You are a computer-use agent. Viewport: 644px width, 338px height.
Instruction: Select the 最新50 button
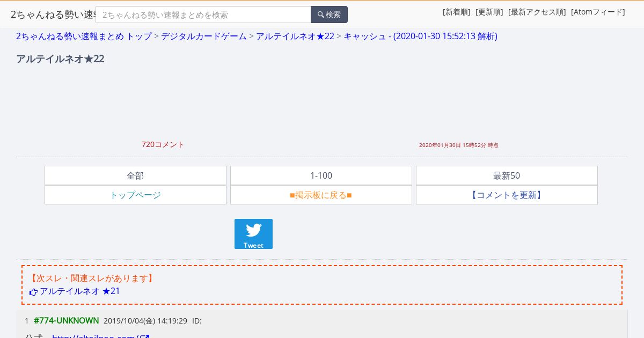click(507, 175)
